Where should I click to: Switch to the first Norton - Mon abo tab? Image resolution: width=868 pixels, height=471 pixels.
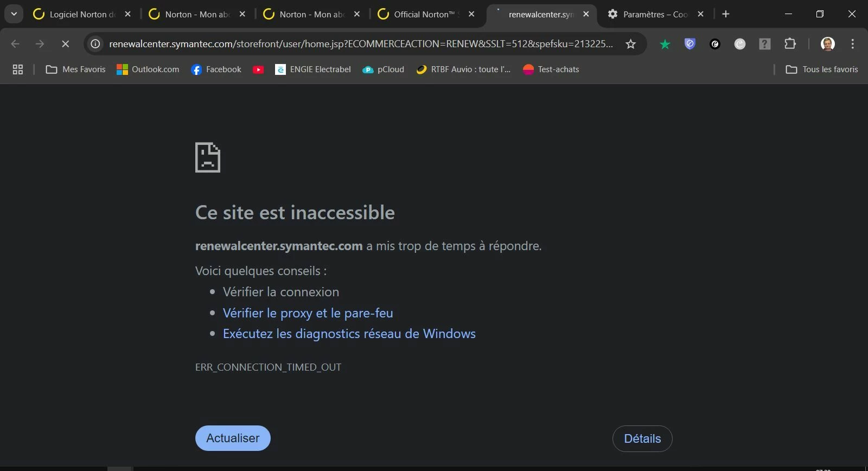[x=198, y=15]
